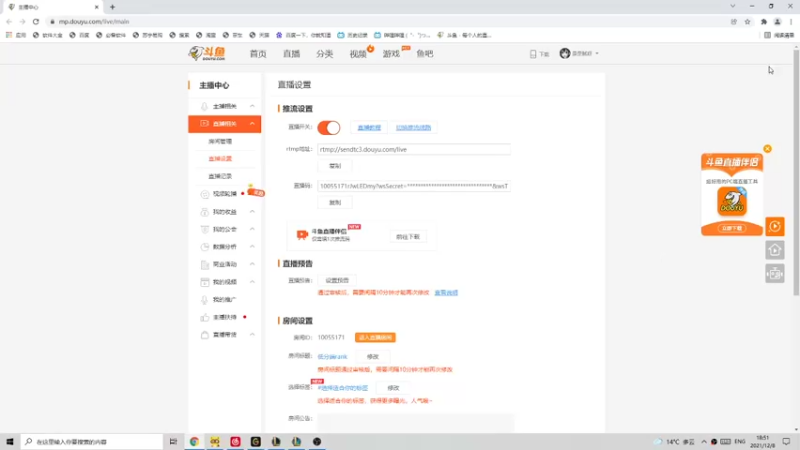The width and height of the screenshot is (800, 450).
Task: Open Chrome from the taskbar
Action: [x=194, y=441]
